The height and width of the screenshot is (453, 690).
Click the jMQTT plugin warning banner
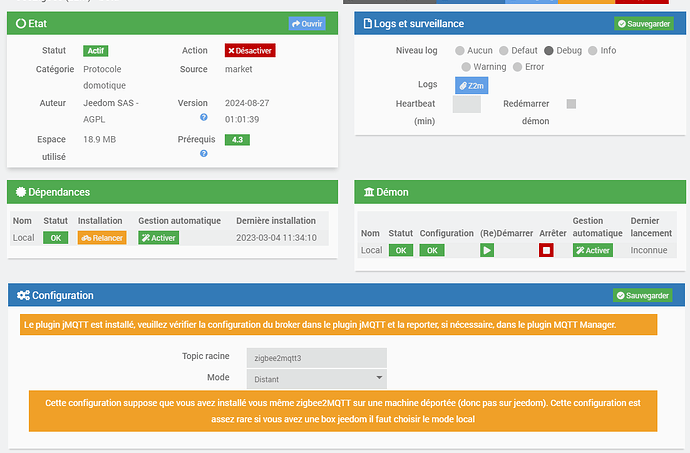(x=338, y=325)
